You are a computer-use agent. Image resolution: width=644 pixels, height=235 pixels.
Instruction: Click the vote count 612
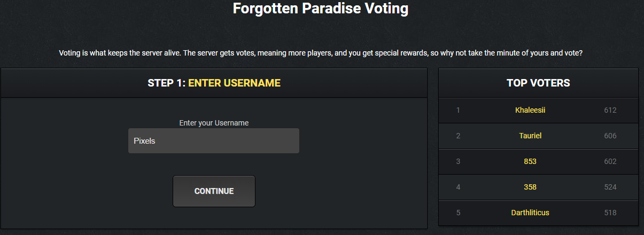coord(610,110)
